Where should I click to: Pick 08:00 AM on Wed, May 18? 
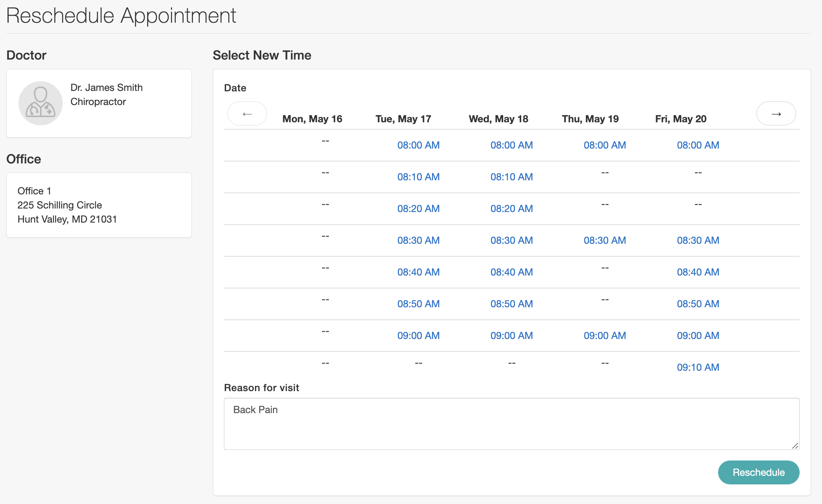coord(511,145)
